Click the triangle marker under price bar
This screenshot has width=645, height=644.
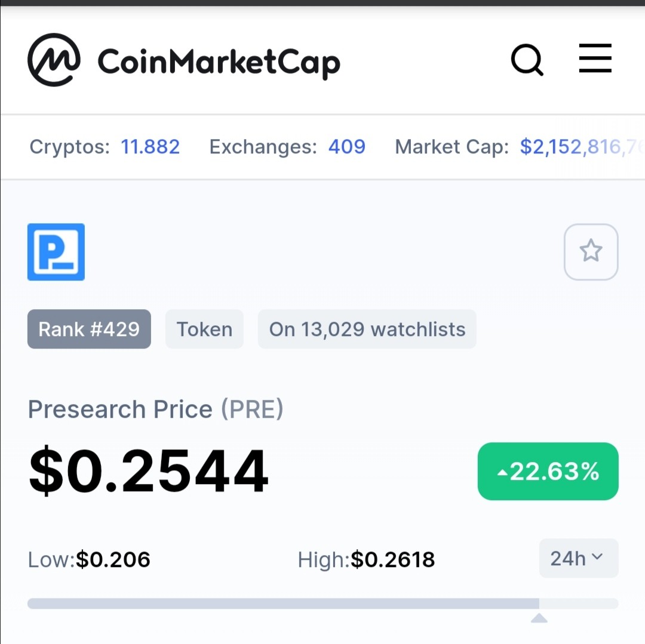(539, 618)
